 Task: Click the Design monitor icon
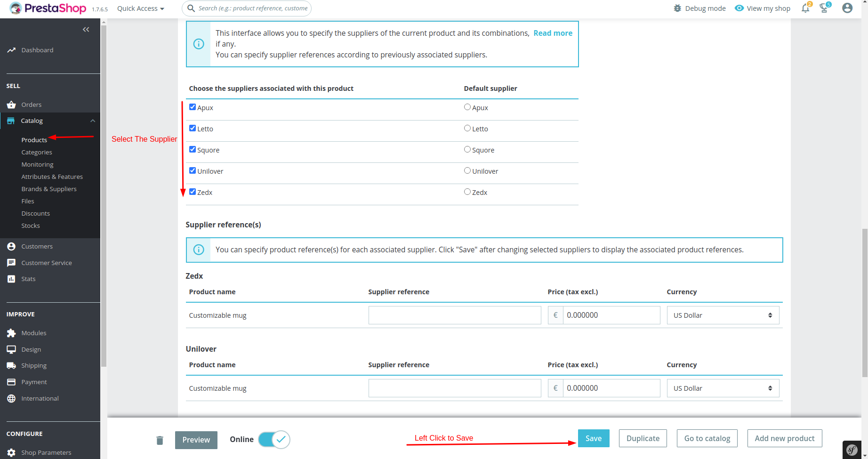(11, 349)
